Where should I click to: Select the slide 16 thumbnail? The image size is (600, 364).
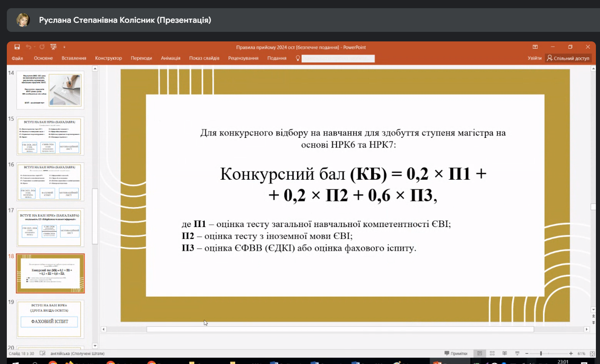50,182
